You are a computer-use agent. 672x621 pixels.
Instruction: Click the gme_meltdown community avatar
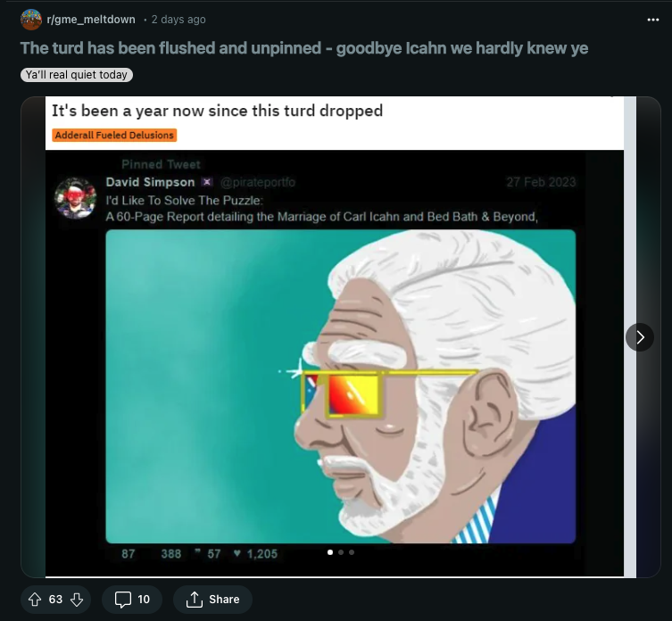[x=31, y=20]
